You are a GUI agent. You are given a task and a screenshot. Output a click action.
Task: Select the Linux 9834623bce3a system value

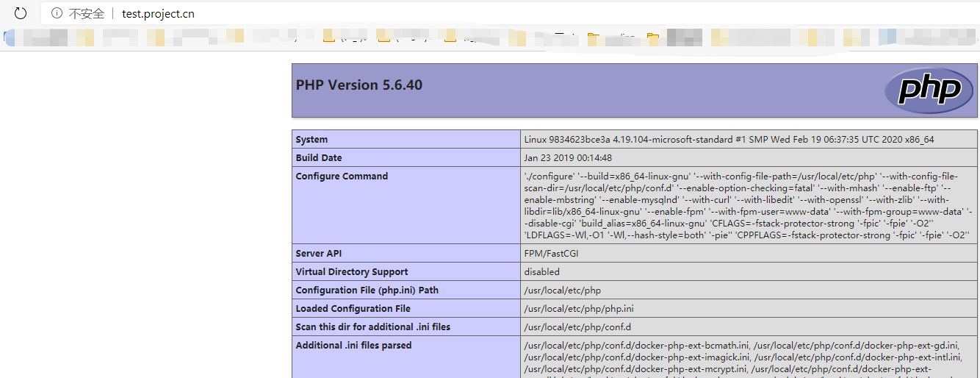pos(729,140)
